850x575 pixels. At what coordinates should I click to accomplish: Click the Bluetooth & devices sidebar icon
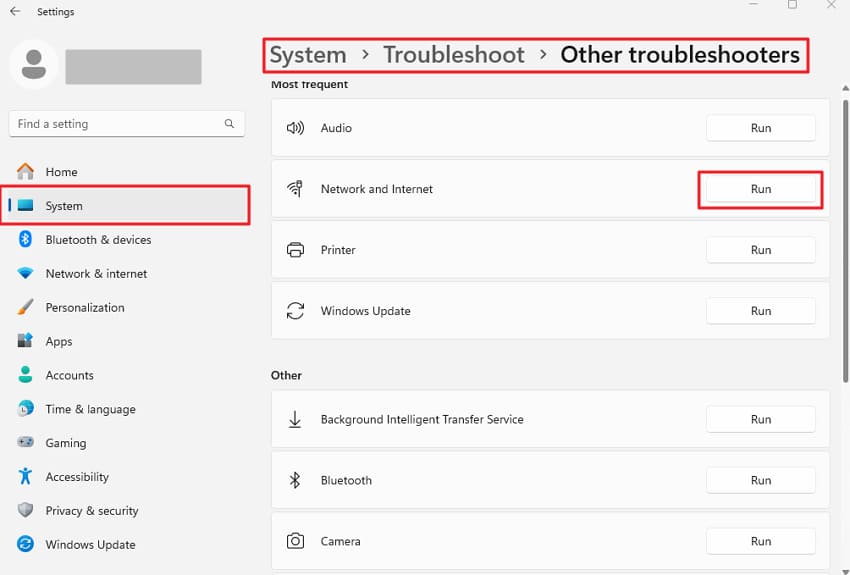click(x=25, y=239)
